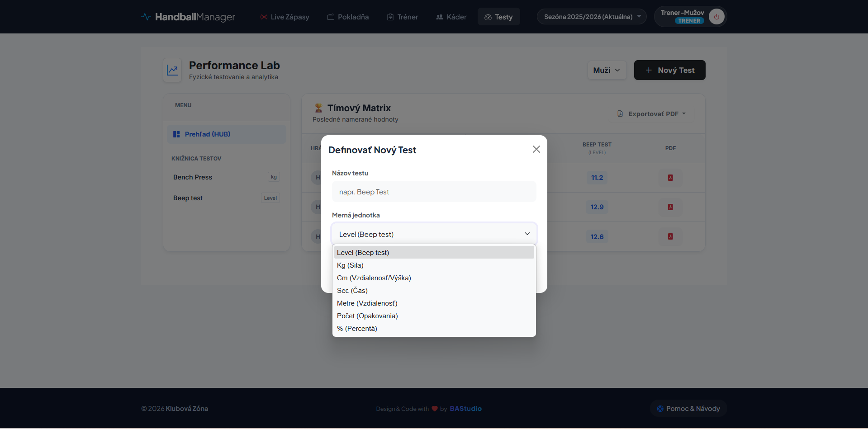Choose Kg (Sila) unit option
This screenshot has width=868, height=429.
click(350, 265)
